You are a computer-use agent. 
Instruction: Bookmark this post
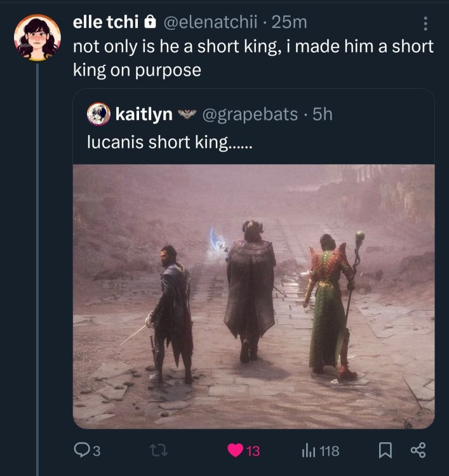(x=385, y=451)
